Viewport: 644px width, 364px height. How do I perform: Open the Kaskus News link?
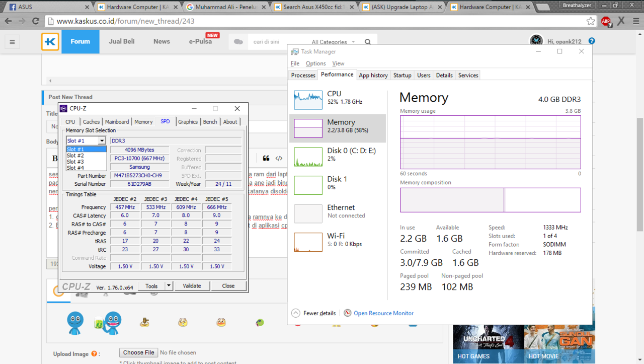coord(162,42)
